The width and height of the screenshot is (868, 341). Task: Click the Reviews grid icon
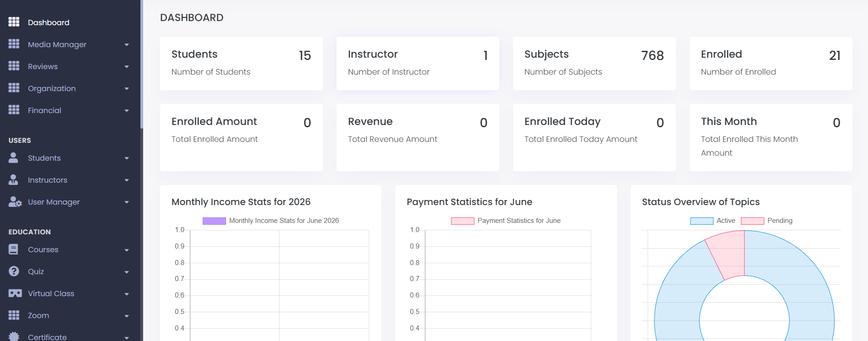[14, 66]
